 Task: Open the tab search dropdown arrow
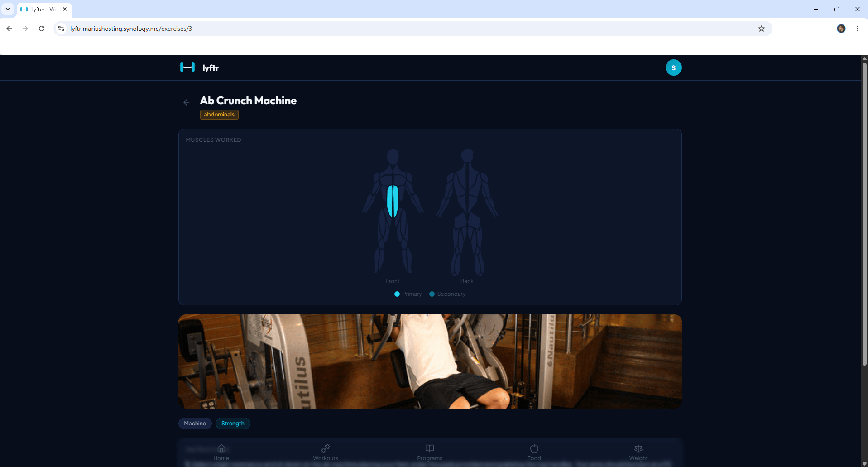click(x=8, y=9)
